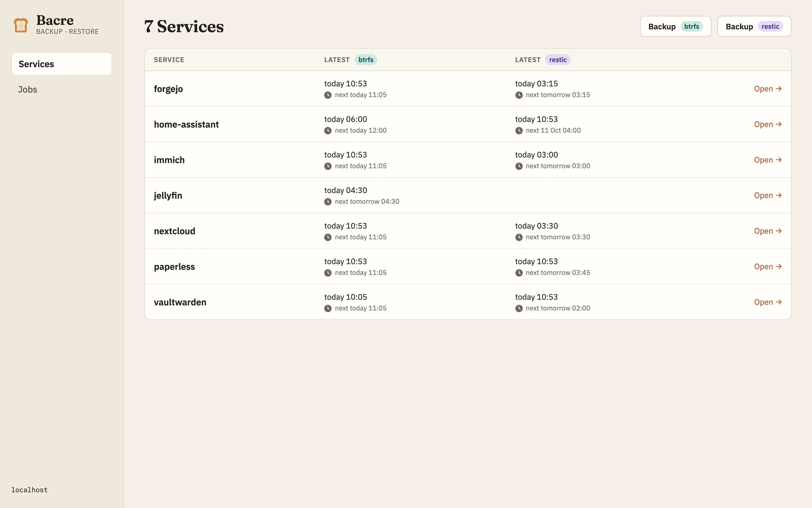Click clock icon in vaultwarden btrfs cell
Screen dimensions: 812x508
pos(328,309)
